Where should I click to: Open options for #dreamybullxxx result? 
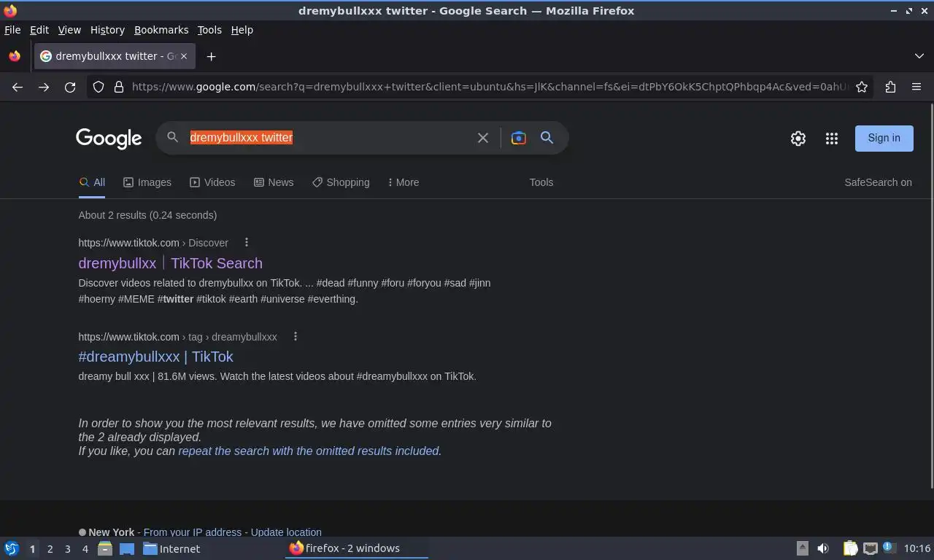tap(295, 336)
